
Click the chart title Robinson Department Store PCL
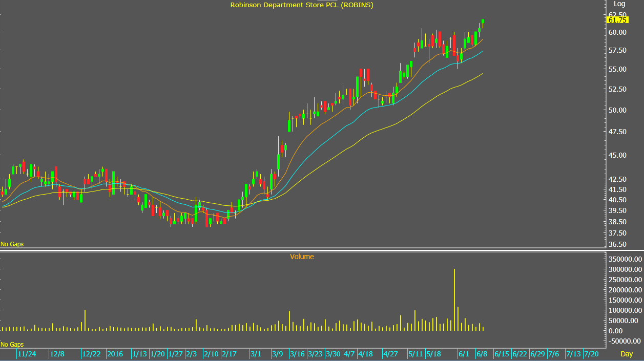(302, 5)
